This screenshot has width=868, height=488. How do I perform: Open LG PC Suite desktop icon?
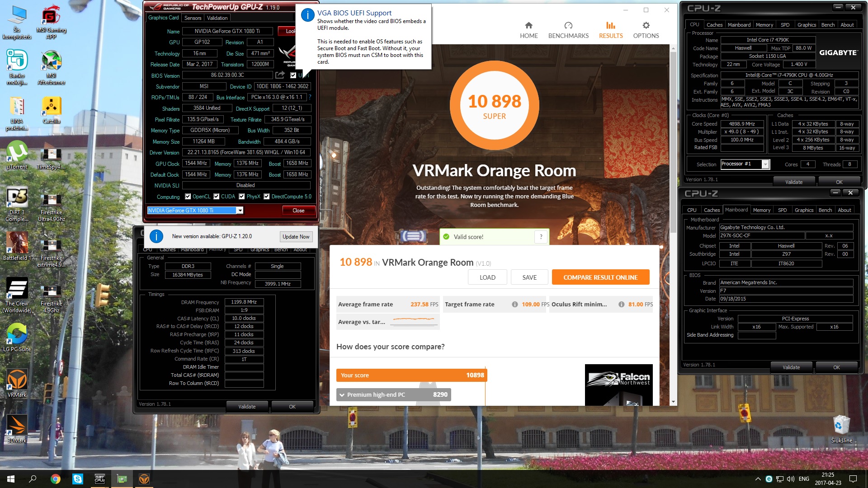pyautogui.click(x=17, y=338)
